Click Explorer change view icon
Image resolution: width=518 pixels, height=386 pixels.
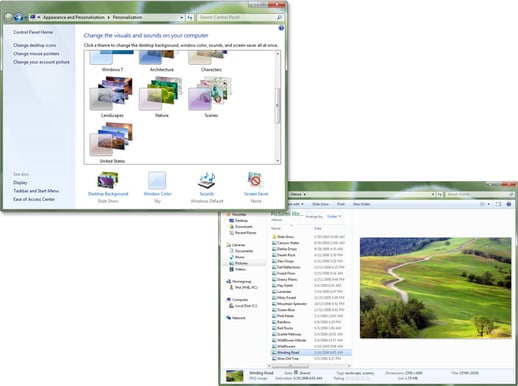[x=482, y=204]
